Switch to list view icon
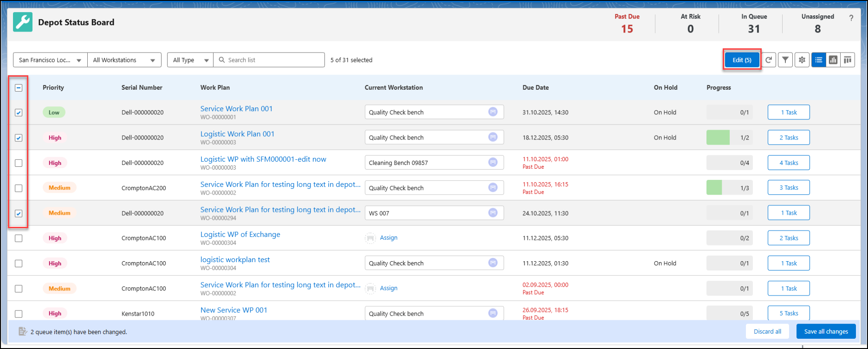The image size is (868, 349). coord(819,60)
